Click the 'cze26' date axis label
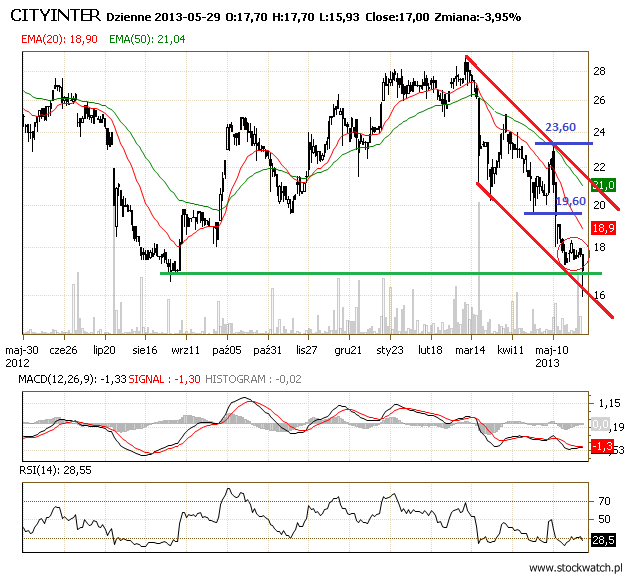This screenshot has height=580, width=630. tap(63, 350)
